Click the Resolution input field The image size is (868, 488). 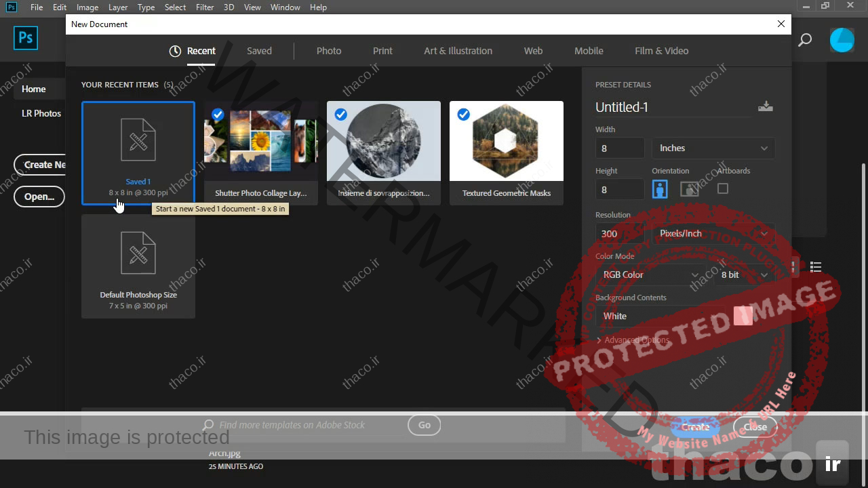click(x=620, y=233)
